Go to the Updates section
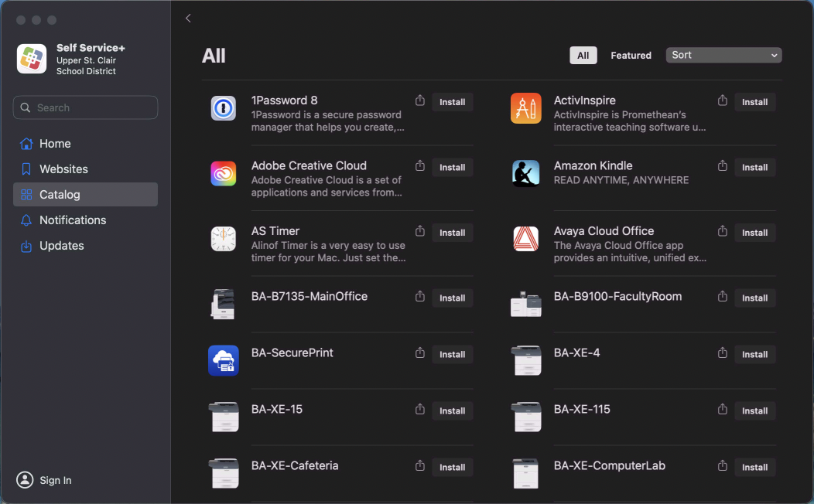 62,246
